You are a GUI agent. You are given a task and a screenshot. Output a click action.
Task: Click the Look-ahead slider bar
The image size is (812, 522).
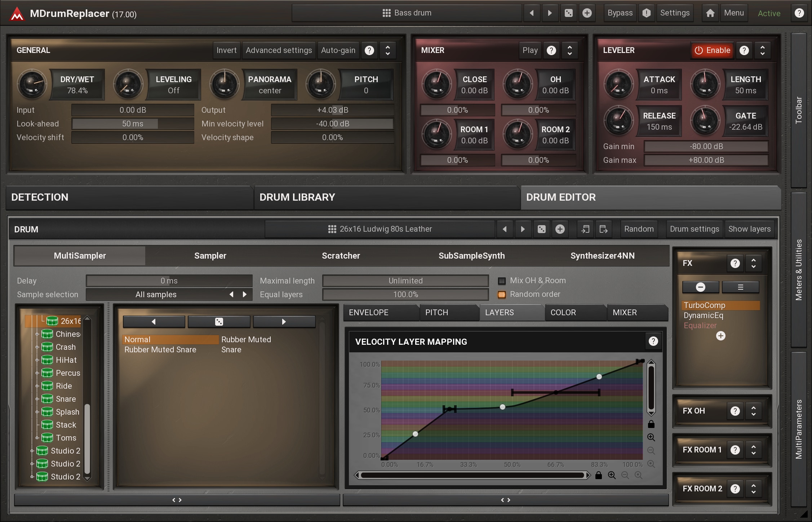pyautogui.click(x=133, y=124)
